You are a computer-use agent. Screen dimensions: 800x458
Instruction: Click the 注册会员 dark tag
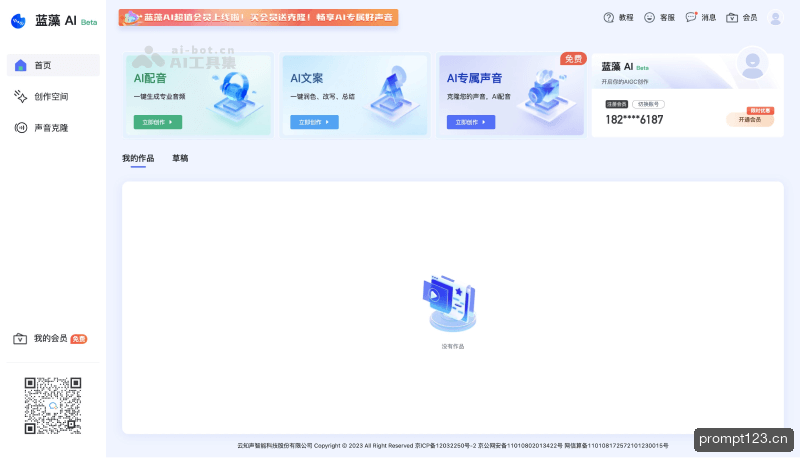click(616, 104)
